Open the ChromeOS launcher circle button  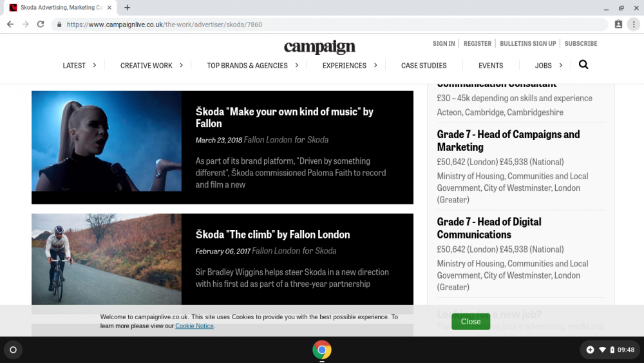[x=13, y=350]
